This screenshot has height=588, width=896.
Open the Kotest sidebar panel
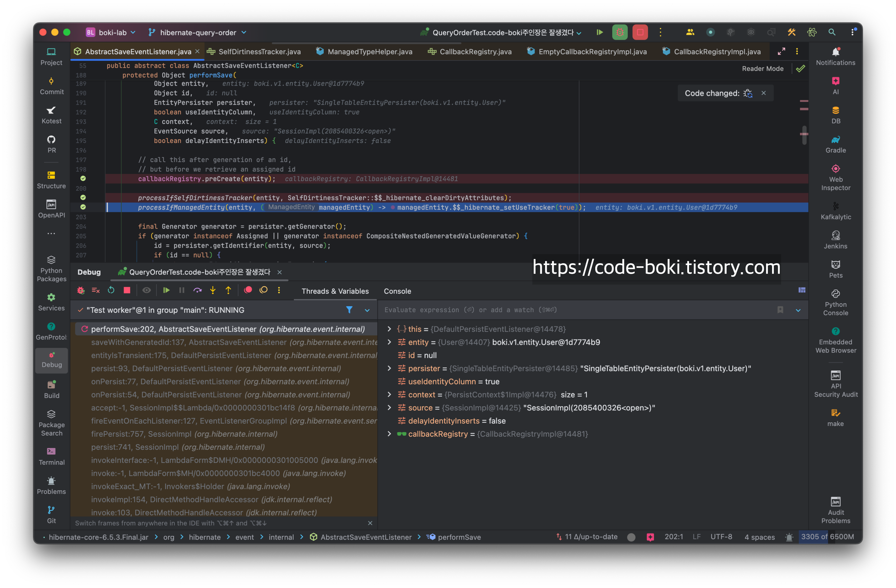pos(52,115)
